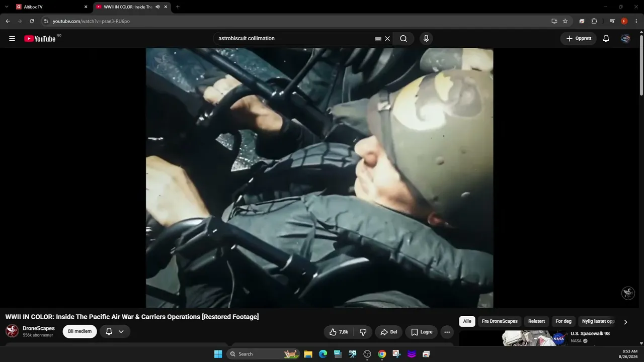Open Chrome's three-dot menu
Image resolution: width=644 pixels, height=362 pixels.
(636, 21)
